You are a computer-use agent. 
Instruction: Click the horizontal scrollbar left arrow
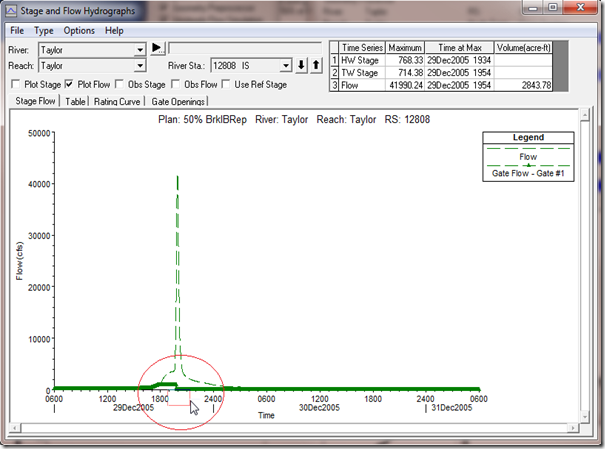(x=15, y=428)
